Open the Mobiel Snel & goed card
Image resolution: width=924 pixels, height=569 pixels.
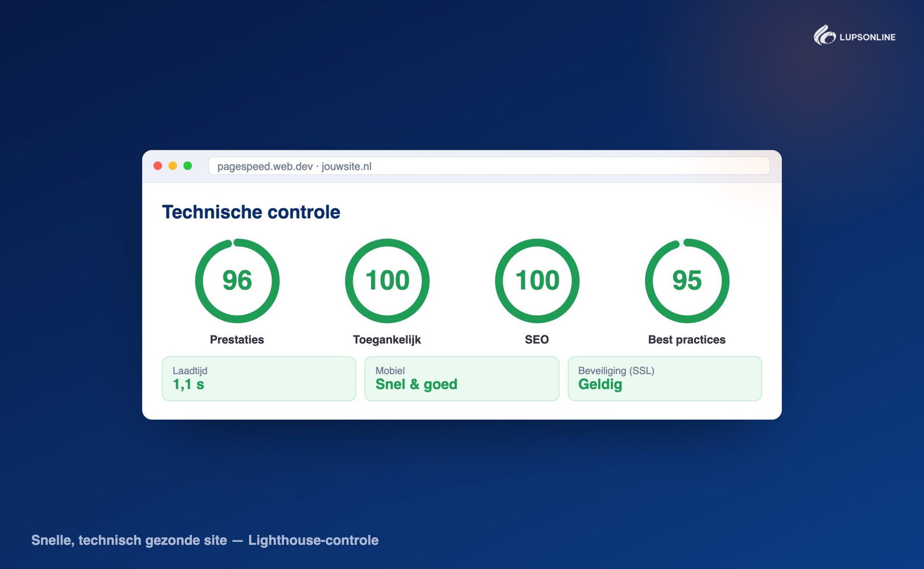pos(462,379)
